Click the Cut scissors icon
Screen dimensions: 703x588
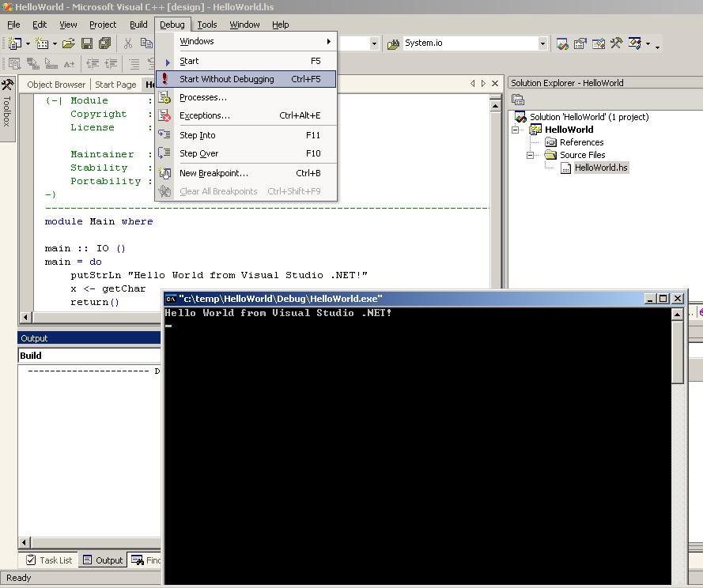128,43
